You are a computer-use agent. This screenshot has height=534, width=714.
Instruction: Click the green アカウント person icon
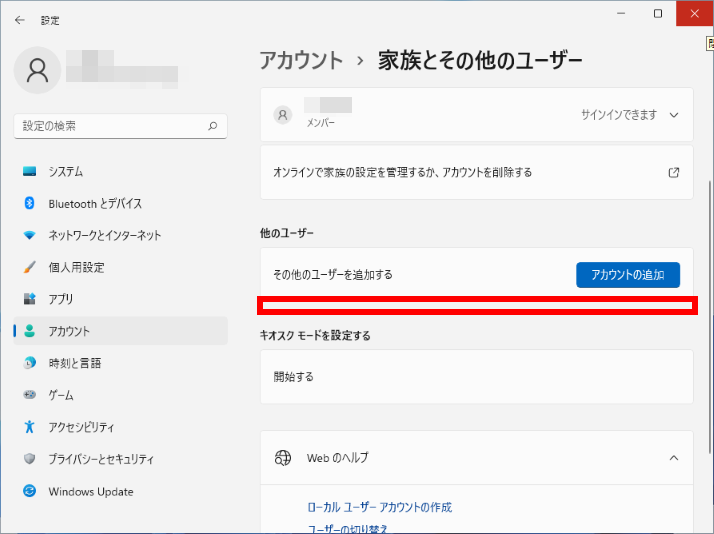tap(30, 331)
